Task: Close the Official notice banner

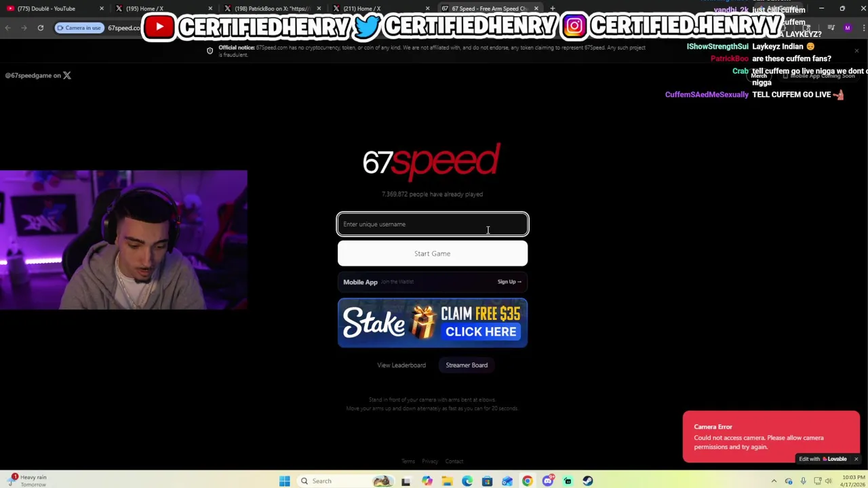Action: tap(856, 51)
